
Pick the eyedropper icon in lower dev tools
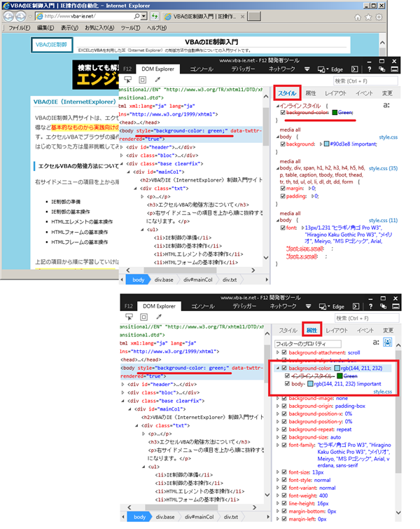pyautogui.click(x=159, y=317)
